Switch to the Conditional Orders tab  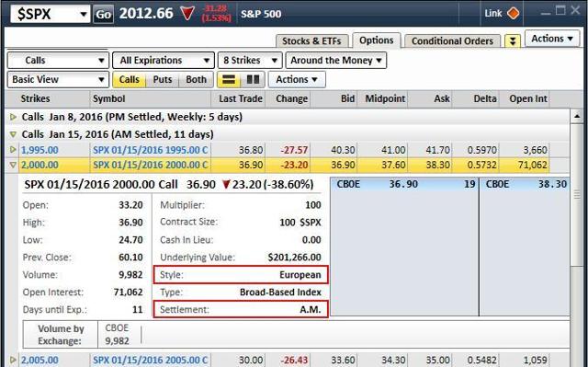click(452, 40)
